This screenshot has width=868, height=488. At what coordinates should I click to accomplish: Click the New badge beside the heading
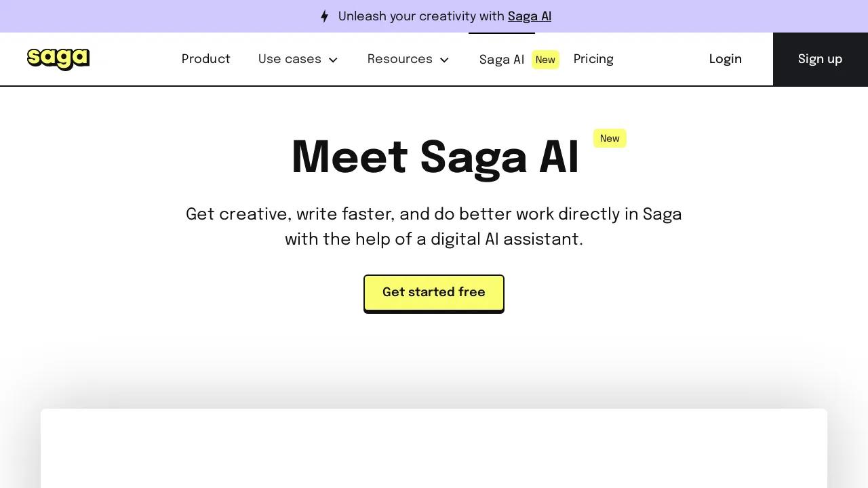tap(610, 138)
